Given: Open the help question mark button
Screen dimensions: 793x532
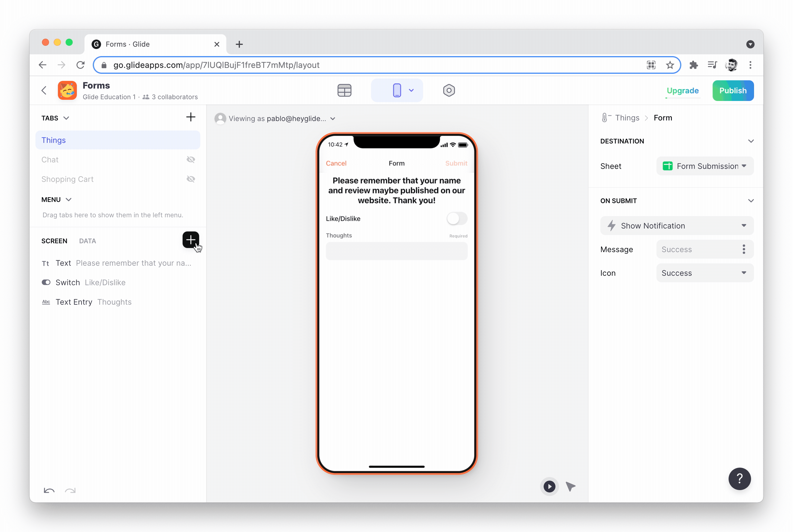Looking at the screenshot, I should (739, 479).
